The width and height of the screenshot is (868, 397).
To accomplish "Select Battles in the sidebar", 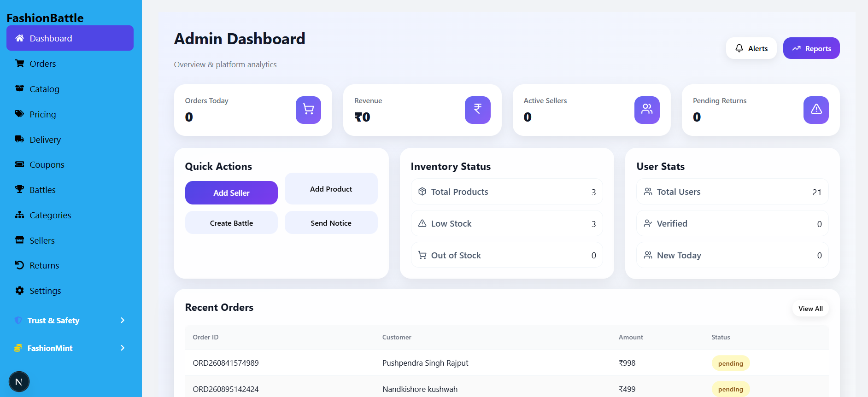I will click(x=70, y=190).
